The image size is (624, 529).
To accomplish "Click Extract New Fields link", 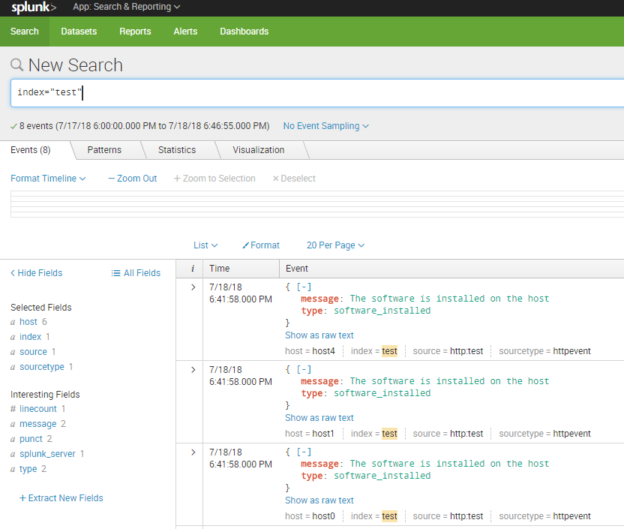I will coord(61,498).
